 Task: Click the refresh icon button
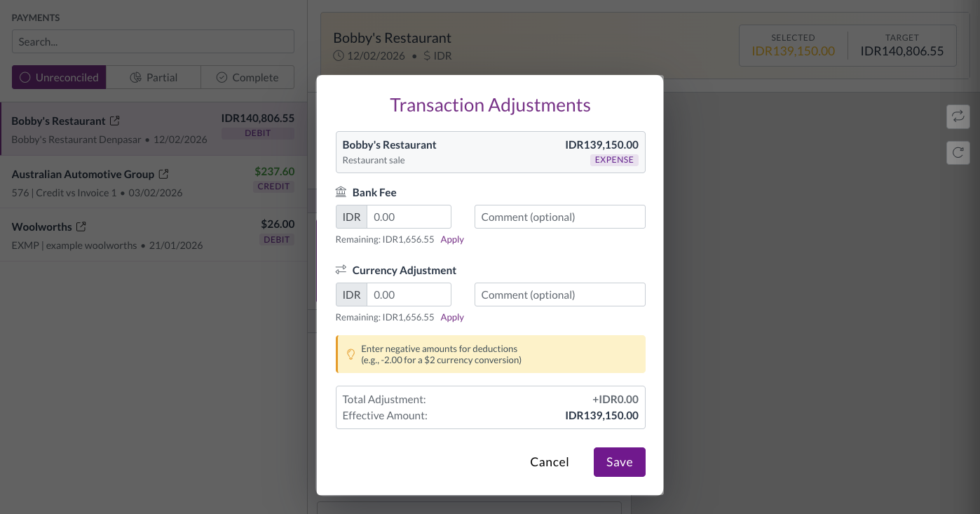[x=958, y=152]
